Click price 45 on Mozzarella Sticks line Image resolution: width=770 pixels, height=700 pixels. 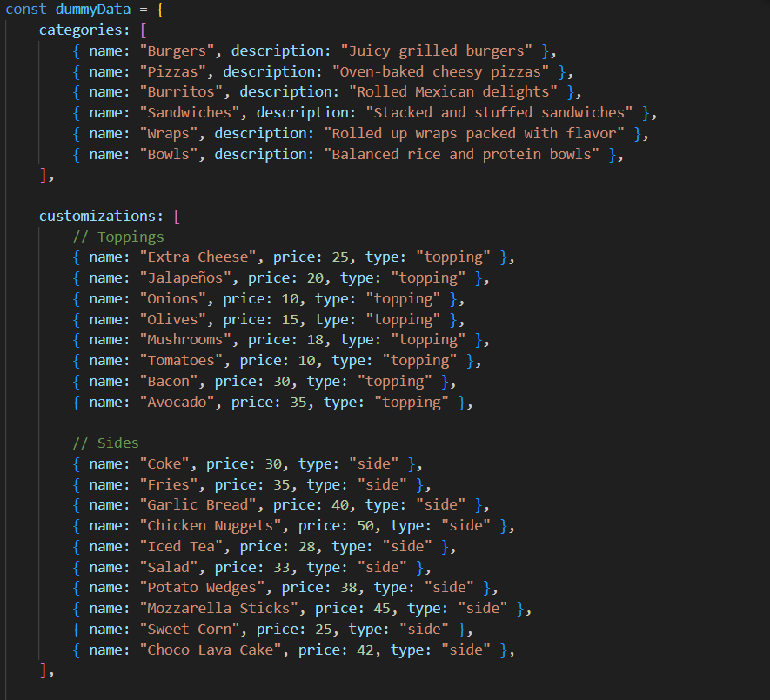click(x=382, y=609)
